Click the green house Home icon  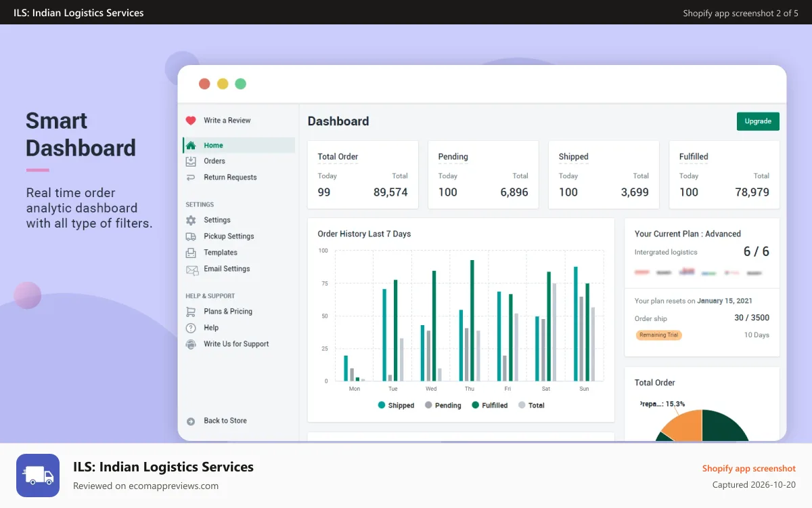pyautogui.click(x=191, y=145)
